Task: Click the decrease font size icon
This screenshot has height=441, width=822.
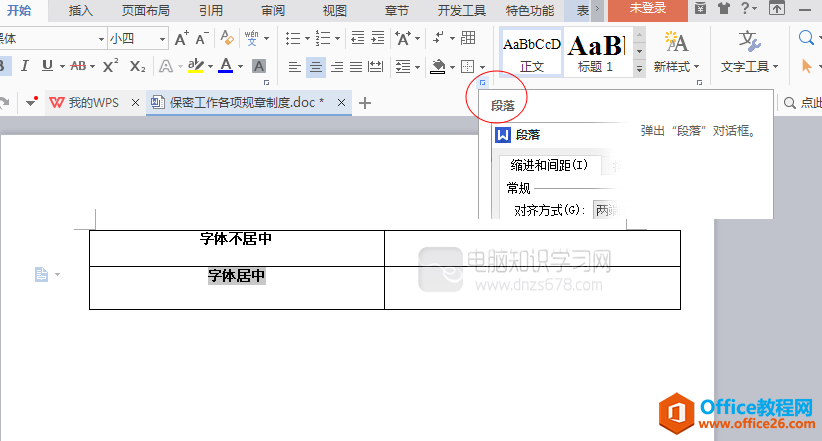Action: [202, 38]
